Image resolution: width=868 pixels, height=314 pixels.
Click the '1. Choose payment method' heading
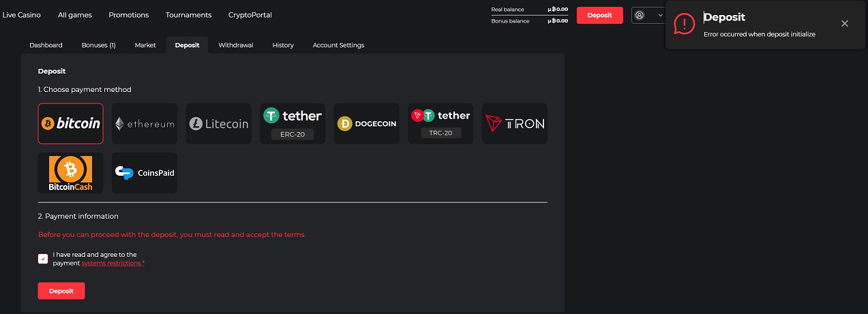point(85,89)
